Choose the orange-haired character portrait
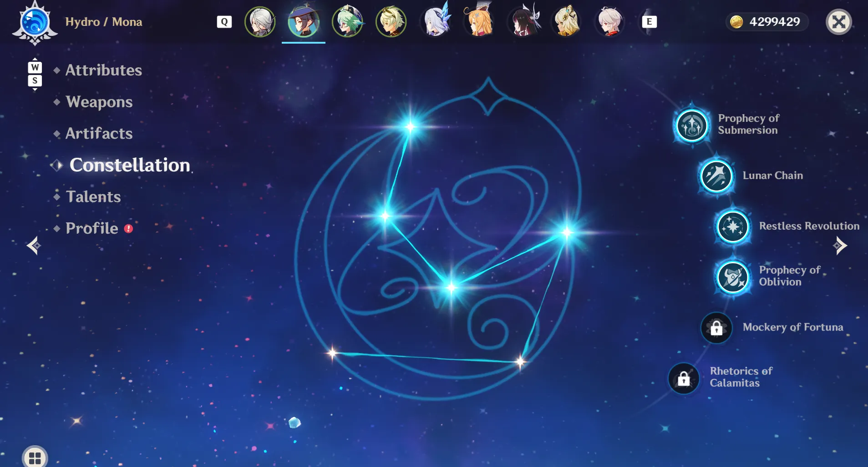868x467 pixels. [479, 20]
